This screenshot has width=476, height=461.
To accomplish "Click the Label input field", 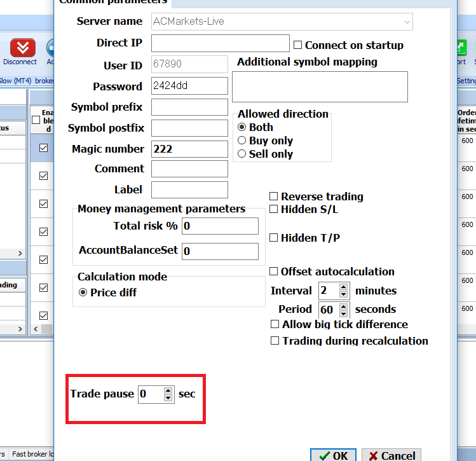I will [x=189, y=190].
